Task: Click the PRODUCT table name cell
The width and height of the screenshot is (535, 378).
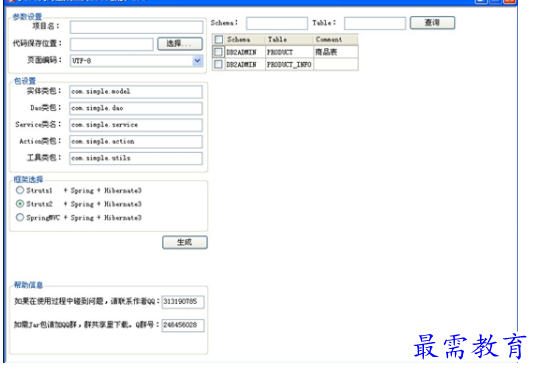Action: pos(289,52)
